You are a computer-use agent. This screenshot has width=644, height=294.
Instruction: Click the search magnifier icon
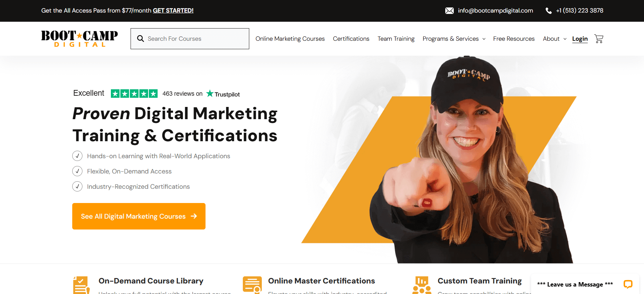point(140,39)
